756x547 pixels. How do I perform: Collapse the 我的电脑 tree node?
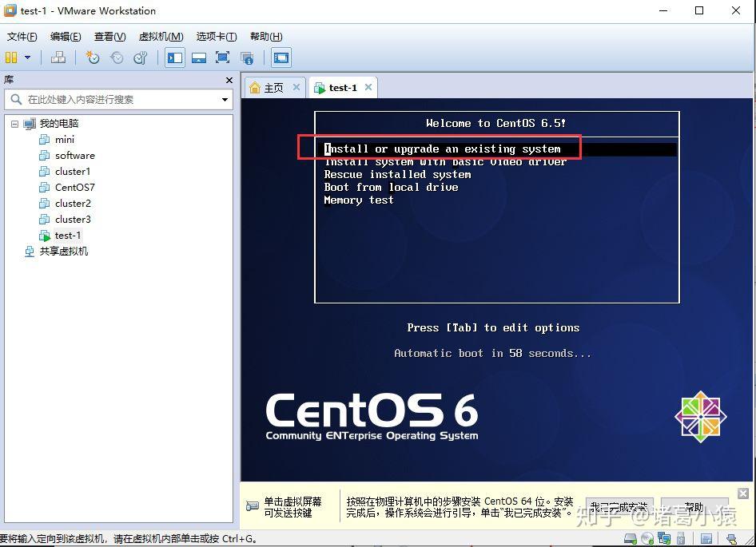[x=14, y=123]
